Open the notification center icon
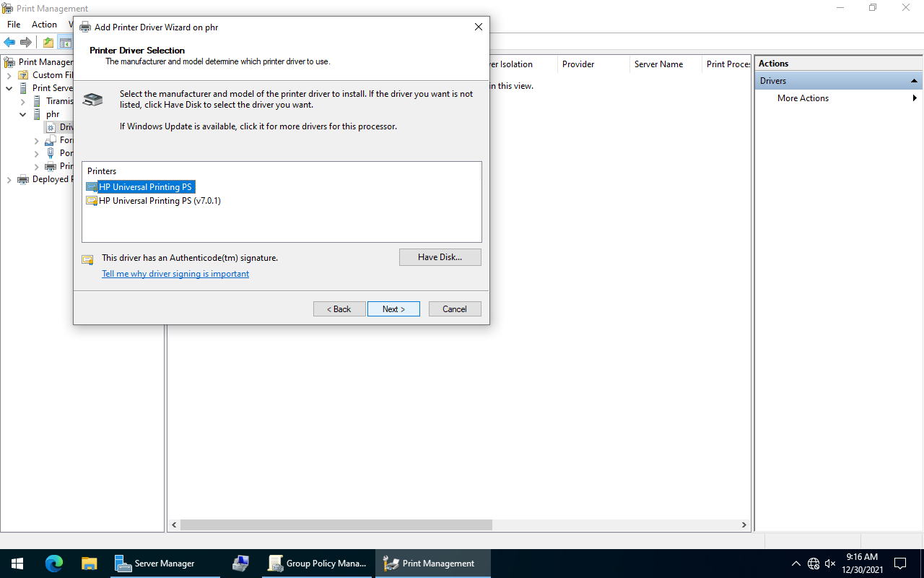 pos(900,564)
